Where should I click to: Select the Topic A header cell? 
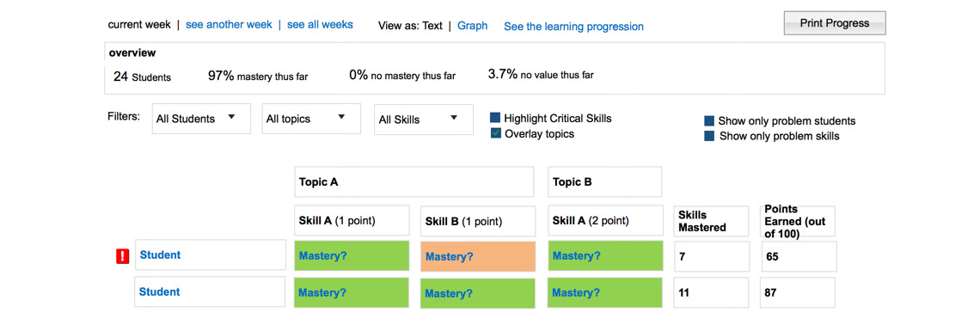point(414,182)
